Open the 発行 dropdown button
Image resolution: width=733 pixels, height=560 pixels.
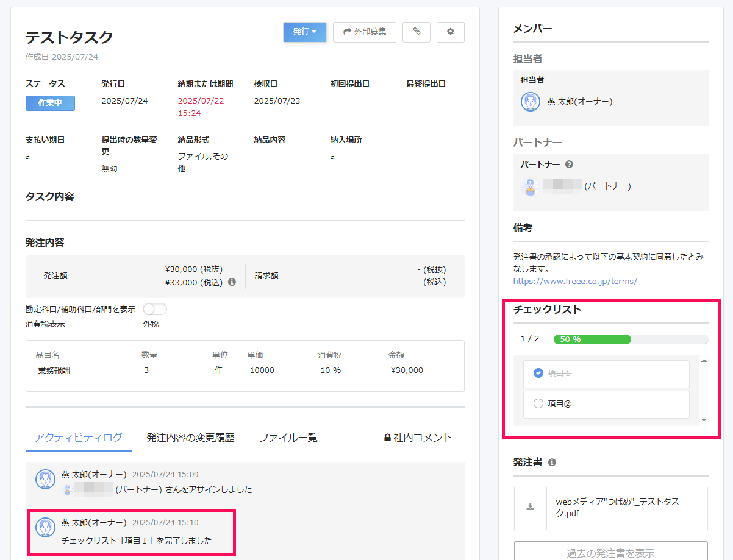(304, 32)
